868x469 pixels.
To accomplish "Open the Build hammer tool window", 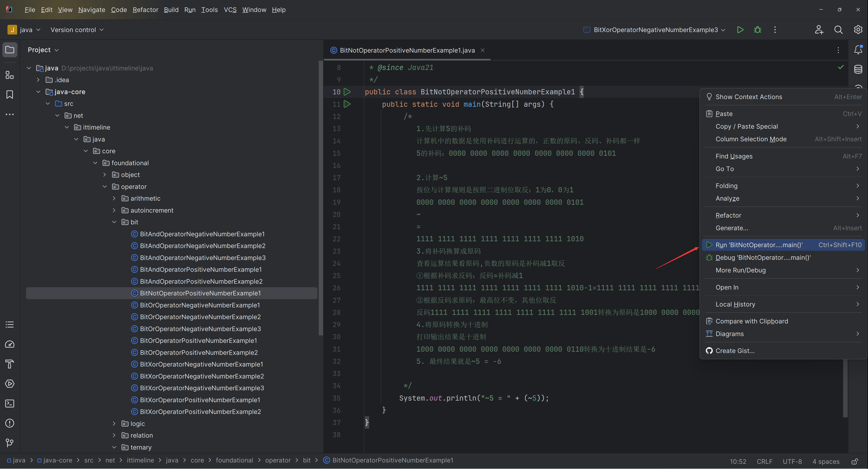I will (x=10, y=364).
